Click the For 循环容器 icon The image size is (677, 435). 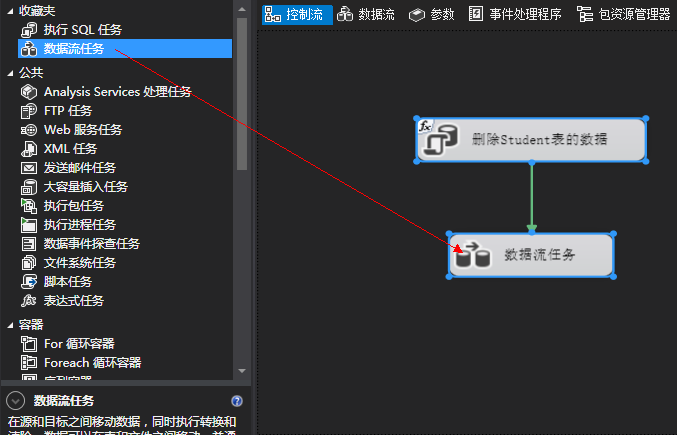click(29, 344)
